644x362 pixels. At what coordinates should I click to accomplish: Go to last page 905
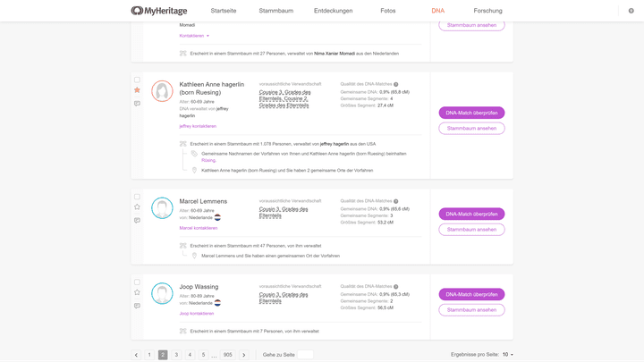click(228, 355)
